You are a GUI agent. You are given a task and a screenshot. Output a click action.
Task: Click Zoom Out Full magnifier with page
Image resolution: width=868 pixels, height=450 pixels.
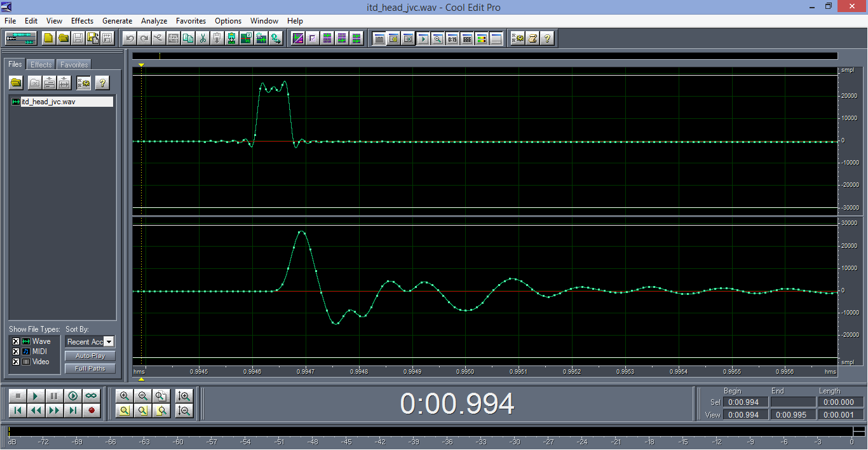161,396
